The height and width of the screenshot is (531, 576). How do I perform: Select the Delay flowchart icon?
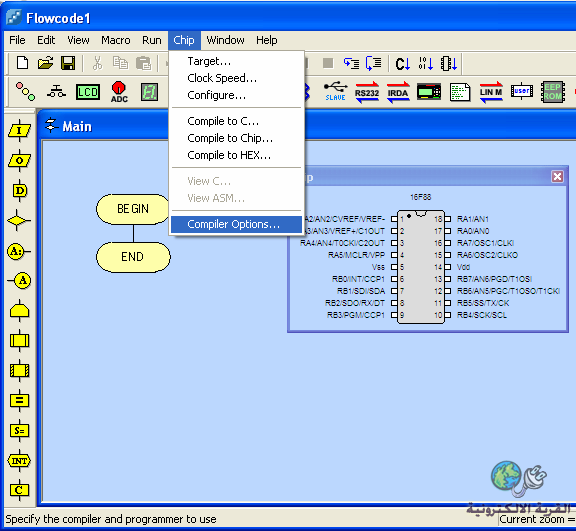tap(19, 191)
